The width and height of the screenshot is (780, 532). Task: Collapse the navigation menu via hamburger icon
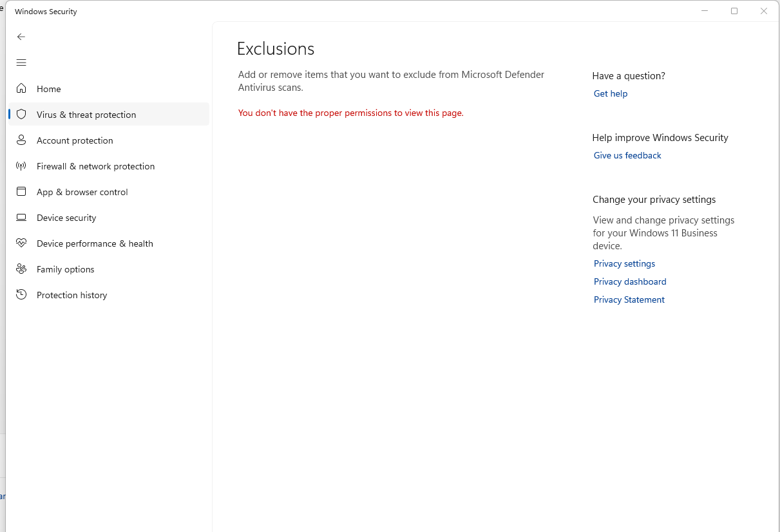pyautogui.click(x=21, y=62)
